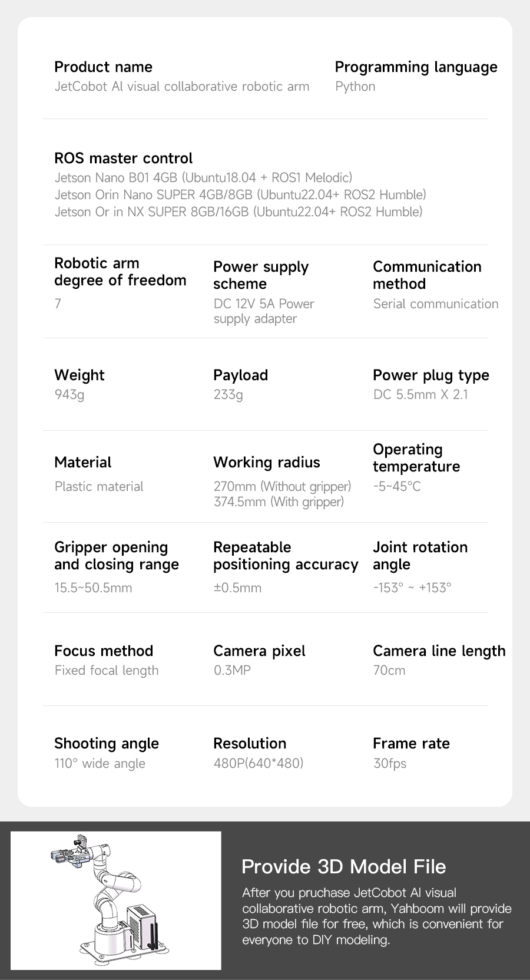The height and width of the screenshot is (980, 530).
Task: Click the Camera pixel 0.3MP value
Action: point(232,671)
